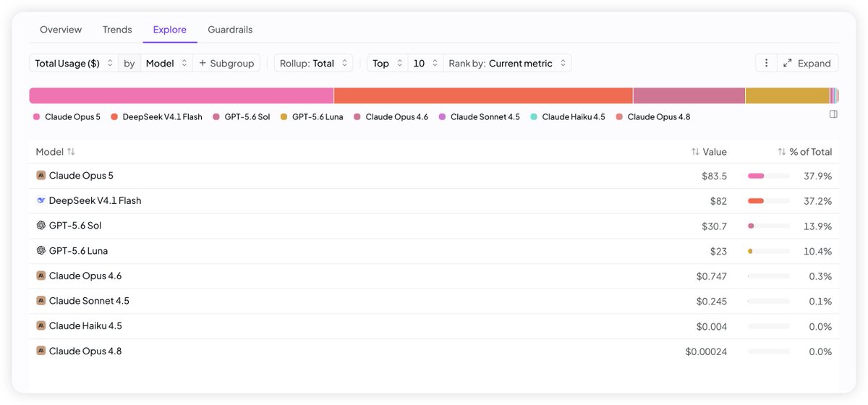Click the $30.7 value cell
The image size is (868, 405).
[x=714, y=226]
